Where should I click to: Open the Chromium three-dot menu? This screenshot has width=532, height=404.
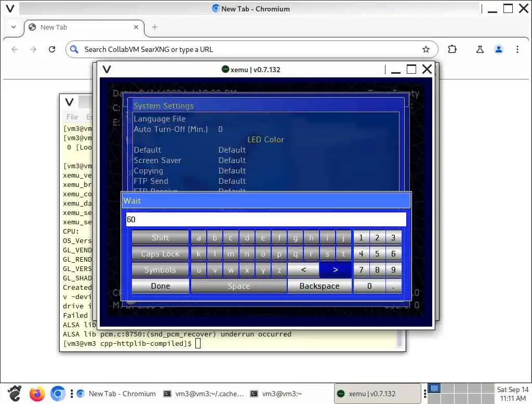517,49
